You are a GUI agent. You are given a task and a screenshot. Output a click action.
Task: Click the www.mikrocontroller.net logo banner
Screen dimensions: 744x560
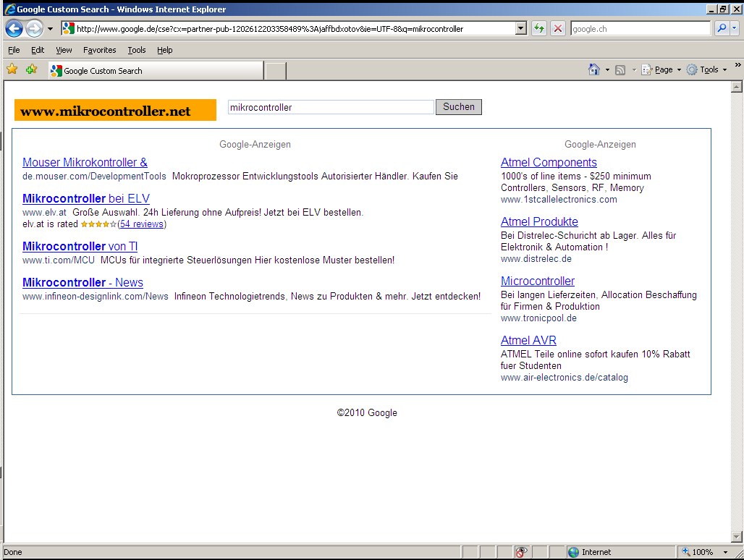coord(115,110)
